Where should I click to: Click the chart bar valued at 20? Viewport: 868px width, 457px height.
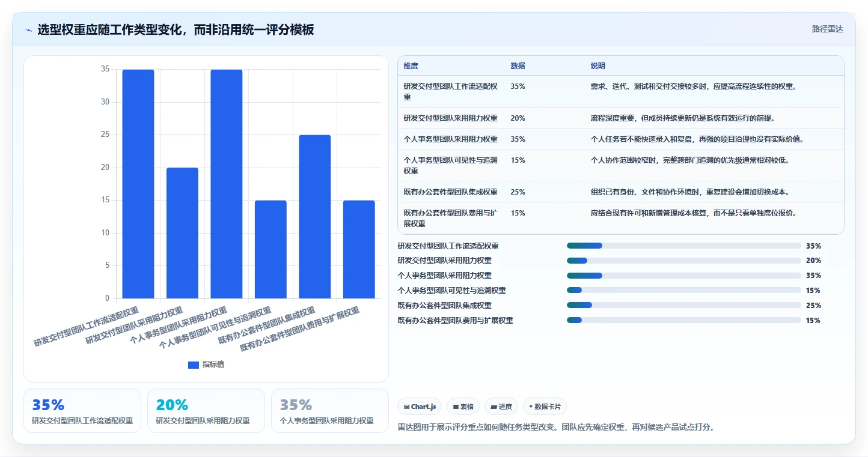click(182, 233)
